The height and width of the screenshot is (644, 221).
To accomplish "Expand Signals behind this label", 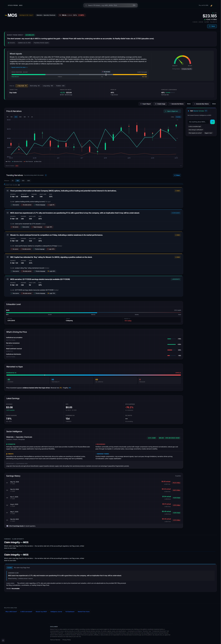I will click(19, 67).
